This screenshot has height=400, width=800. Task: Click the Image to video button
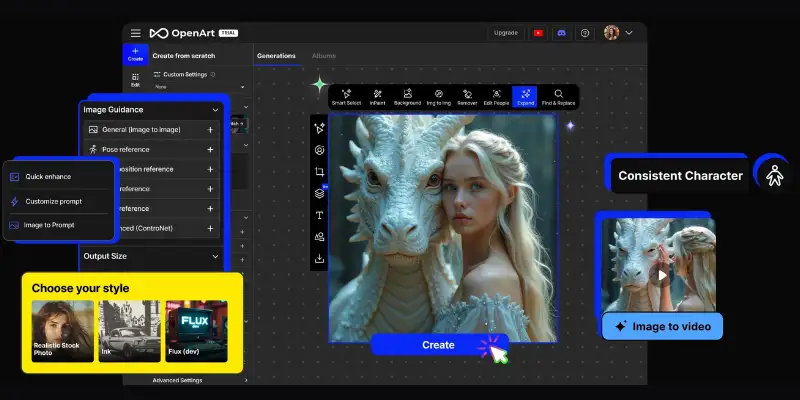pos(662,327)
